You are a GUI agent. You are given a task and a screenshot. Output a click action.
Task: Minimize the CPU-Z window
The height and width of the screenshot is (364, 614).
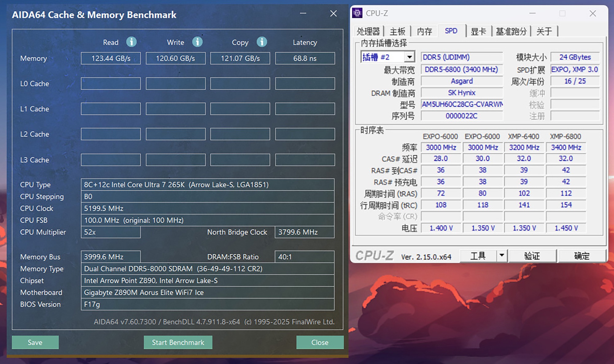[532, 14]
